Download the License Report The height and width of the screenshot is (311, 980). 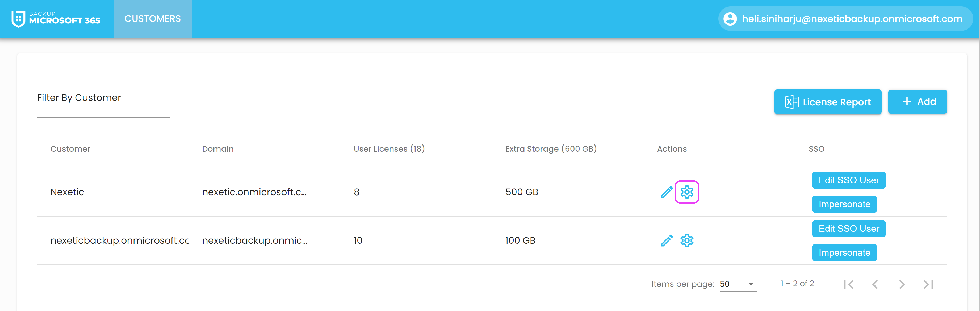pos(827,102)
